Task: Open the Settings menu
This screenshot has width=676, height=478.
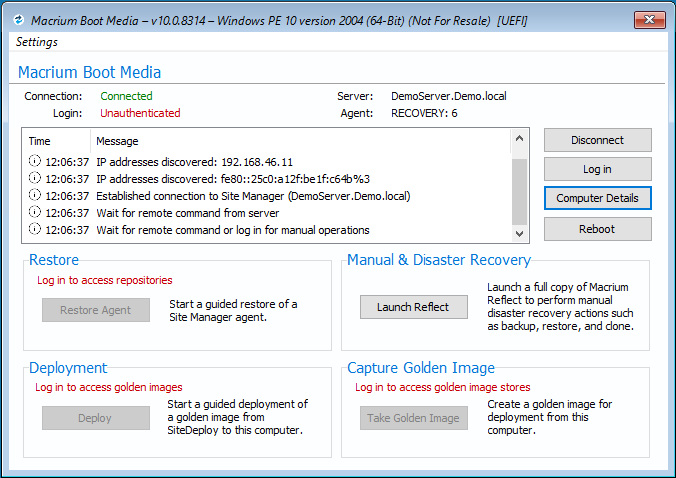Action: (37, 42)
